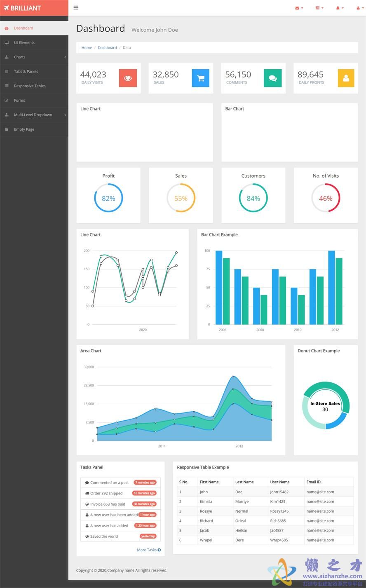This screenshot has height=588, width=366.
Task: Click the red eye icon on Daily Visits
Action: coord(128,78)
